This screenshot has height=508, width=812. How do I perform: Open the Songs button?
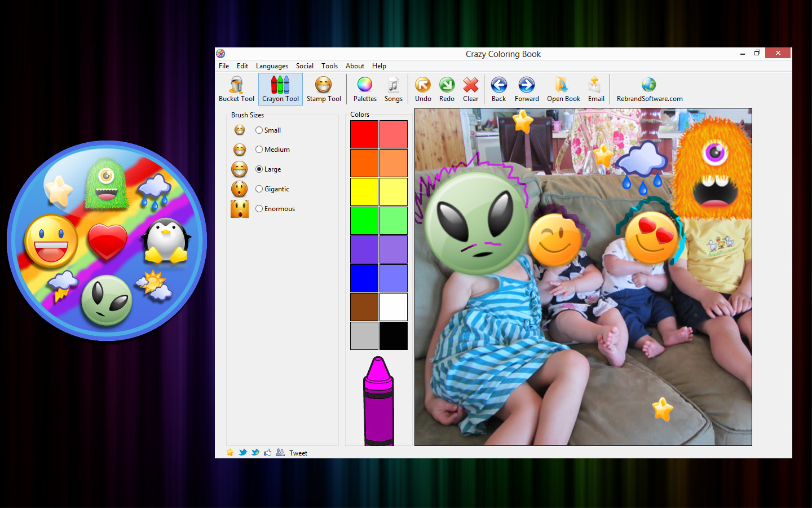[394, 89]
